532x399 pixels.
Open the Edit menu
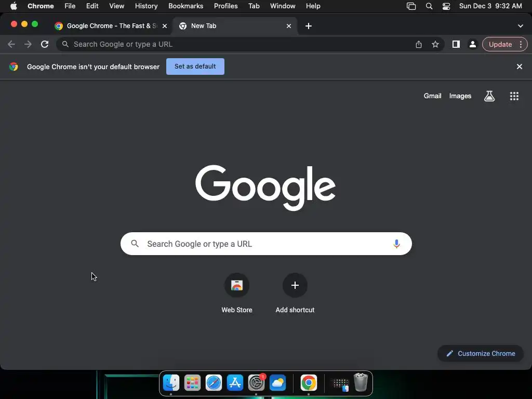pyautogui.click(x=92, y=6)
